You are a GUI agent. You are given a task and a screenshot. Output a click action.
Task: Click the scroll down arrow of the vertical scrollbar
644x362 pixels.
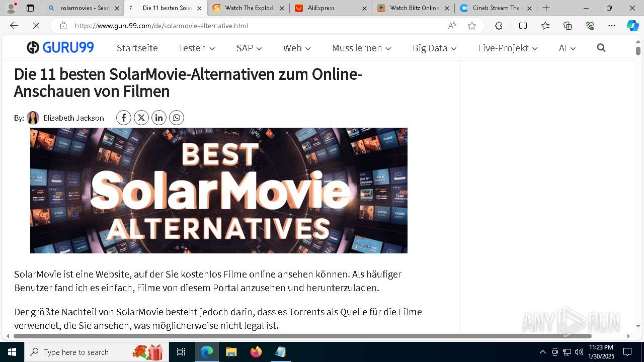pos(638,326)
